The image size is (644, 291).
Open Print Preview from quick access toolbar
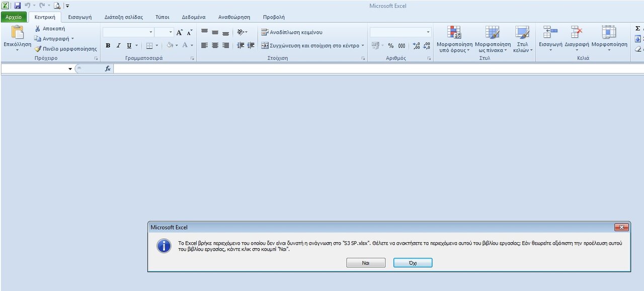tap(57, 6)
